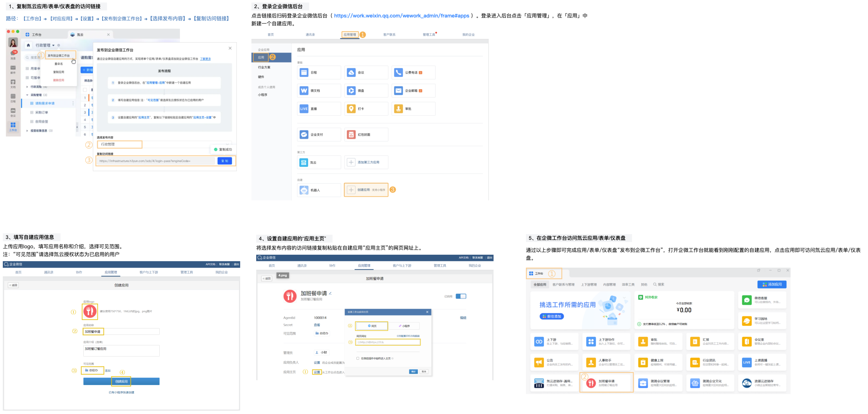The image size is (868, 414).
Task: Click the 了解更多 link in publish dialog
Action: pyautogui.click(x=205, y=59)
